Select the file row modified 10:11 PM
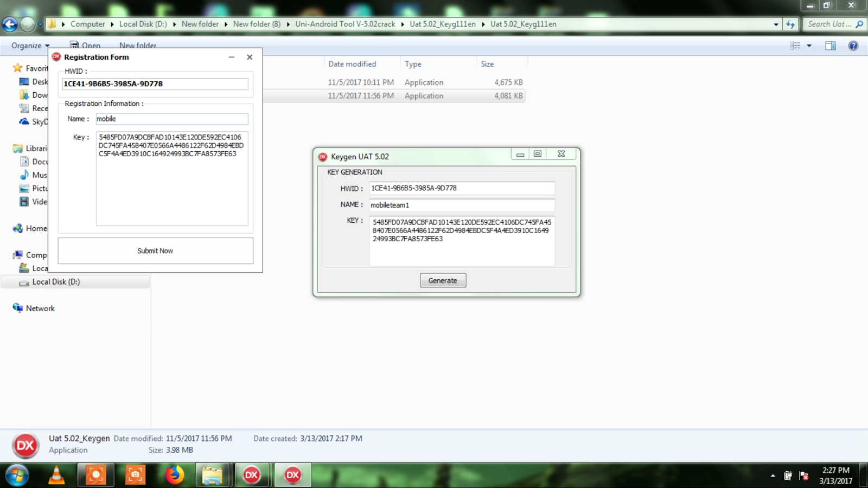 point(394,82)
